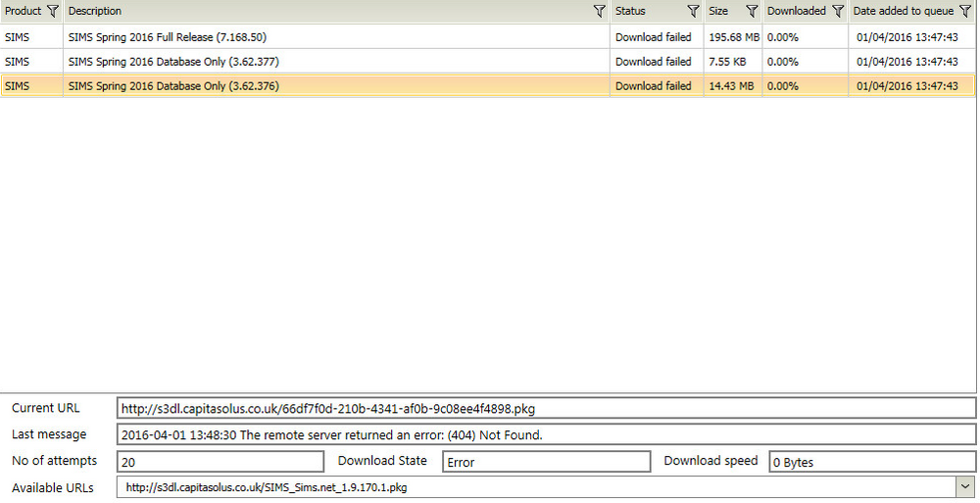Sort by Date added to queue header

(904, 11)
